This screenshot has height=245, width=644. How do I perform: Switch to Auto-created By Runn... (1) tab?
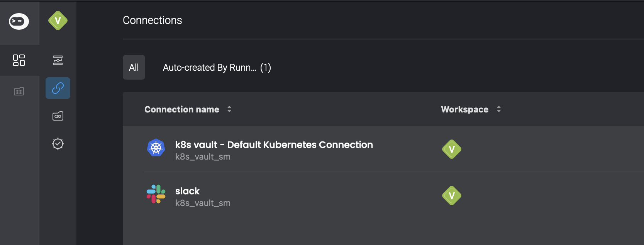pos(217,68)
